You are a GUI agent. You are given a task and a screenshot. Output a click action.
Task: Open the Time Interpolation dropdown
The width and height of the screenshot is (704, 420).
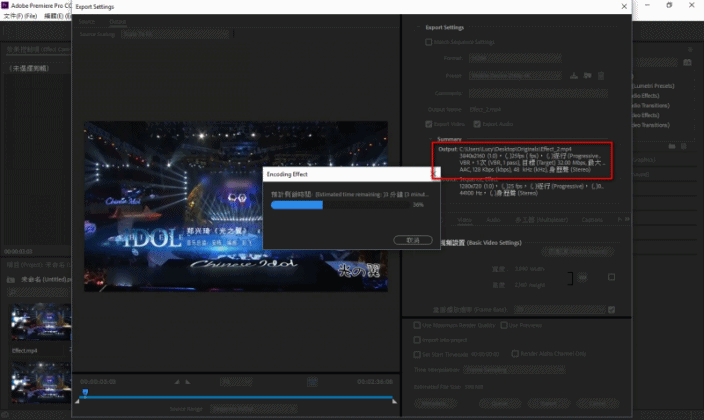[514, 370]
